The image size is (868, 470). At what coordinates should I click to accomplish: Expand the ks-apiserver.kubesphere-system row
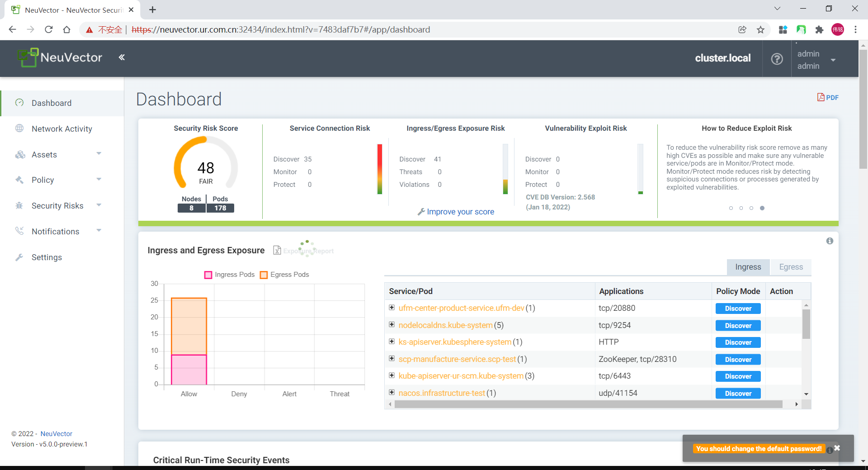[x=392, y=342]
